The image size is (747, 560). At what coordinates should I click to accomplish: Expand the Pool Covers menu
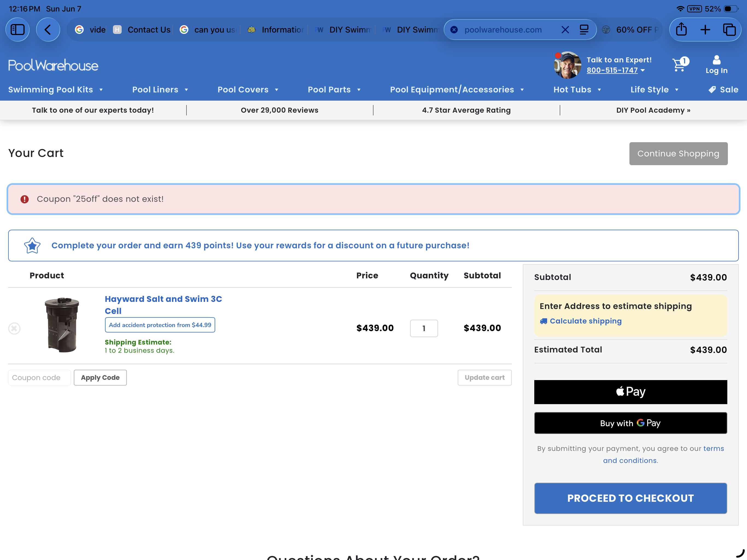coord(248,89)
